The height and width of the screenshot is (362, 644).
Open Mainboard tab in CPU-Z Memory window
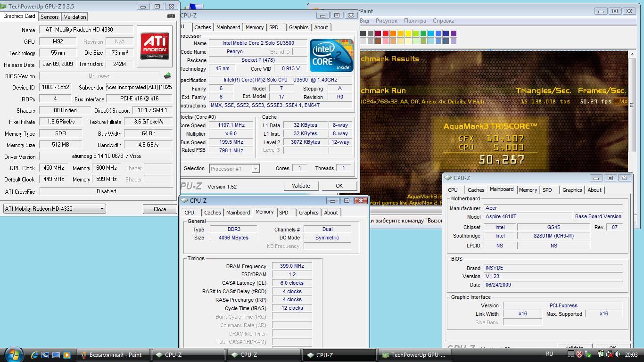coord(238,213)
